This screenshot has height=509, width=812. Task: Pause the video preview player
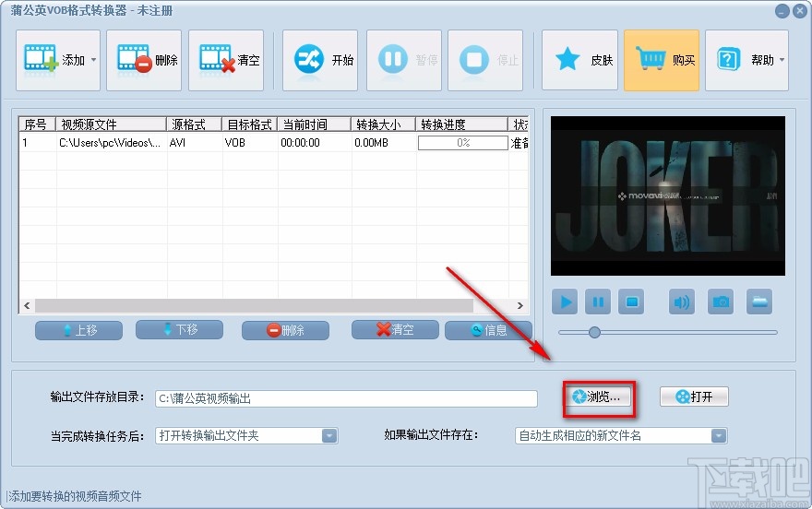[598, 302]
